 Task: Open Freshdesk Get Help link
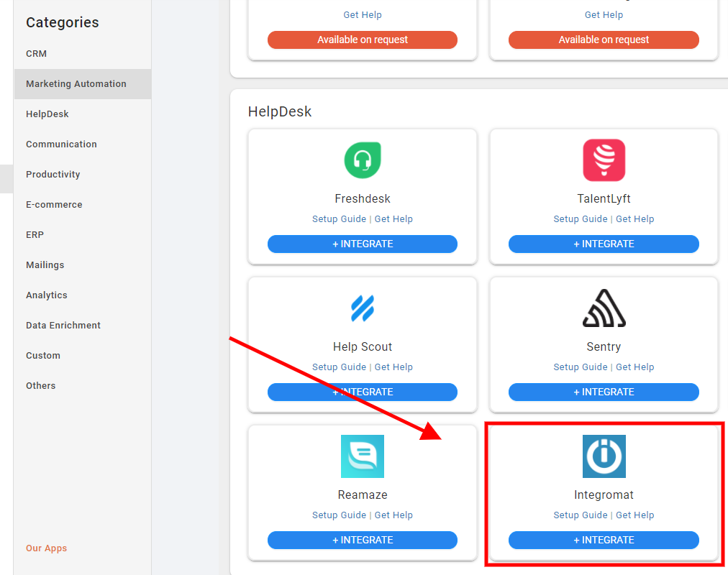click(393, 219)
